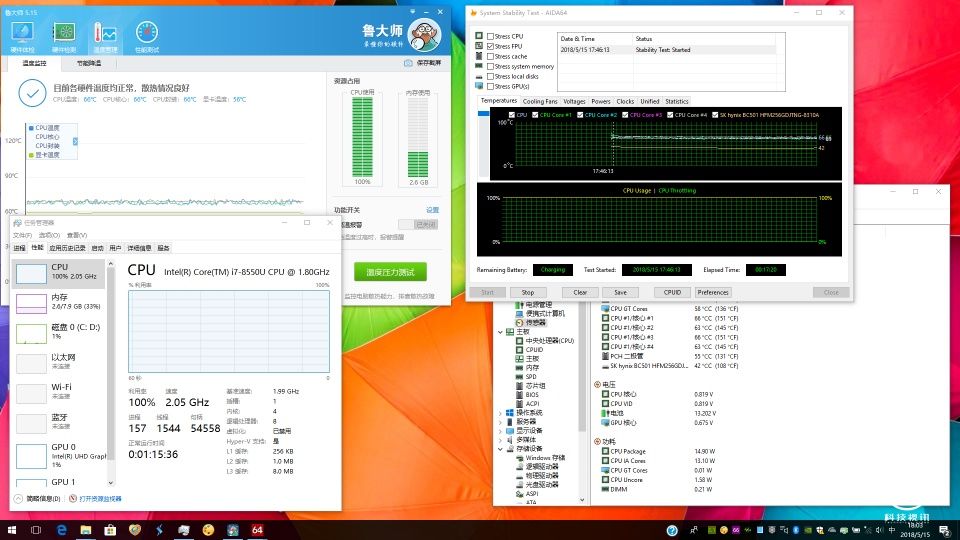The image size is (960, 540).
Task: Switch to the 详细信息 tab in Task Manager
Action: 139,248
